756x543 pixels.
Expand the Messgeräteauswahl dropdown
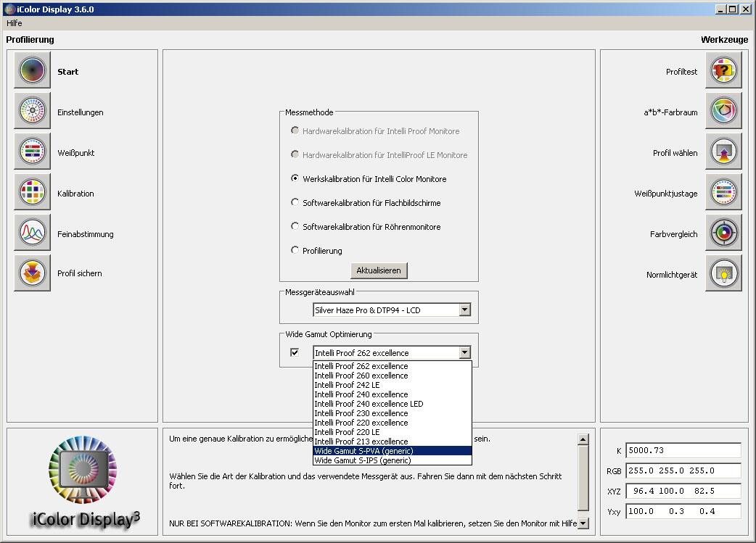coord(464,310)
